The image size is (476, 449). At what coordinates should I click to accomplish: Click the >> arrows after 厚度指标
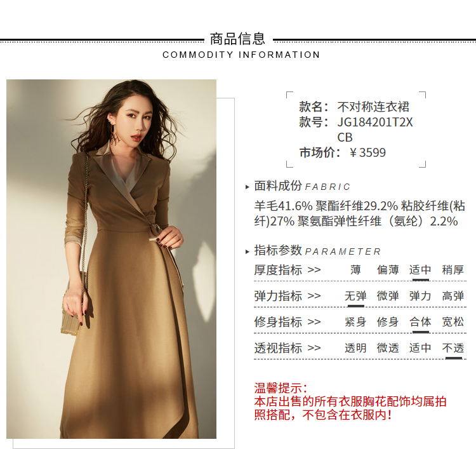(x=314, y=270)
